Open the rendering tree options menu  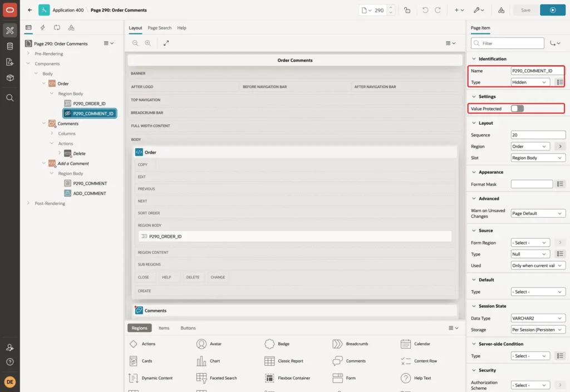tap(109, 43)
